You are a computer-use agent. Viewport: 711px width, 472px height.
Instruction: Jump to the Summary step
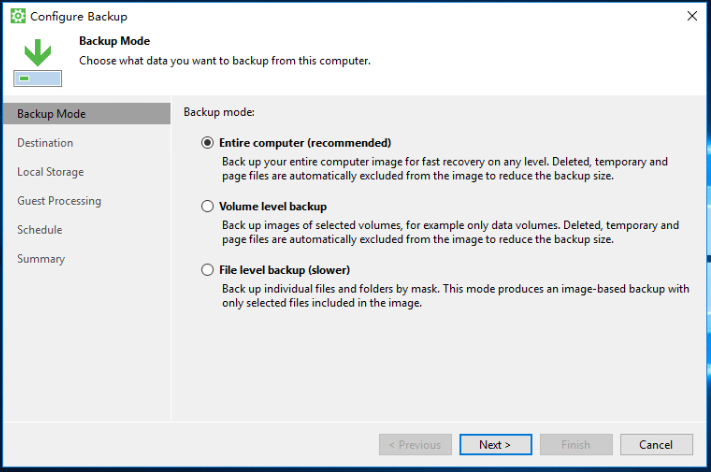point(41,259)
